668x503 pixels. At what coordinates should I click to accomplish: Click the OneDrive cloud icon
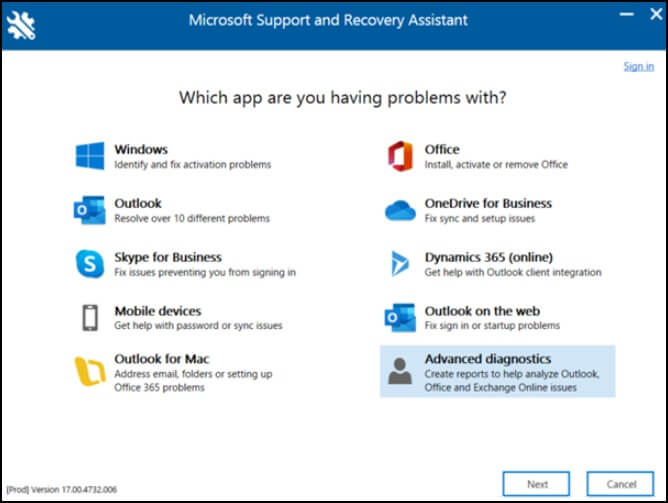click(x=400, y=210)
